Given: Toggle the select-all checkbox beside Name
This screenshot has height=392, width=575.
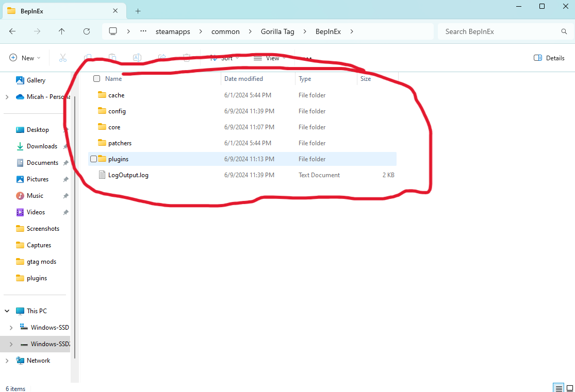Looking at the screenshot, I should (x=97, y=78).
